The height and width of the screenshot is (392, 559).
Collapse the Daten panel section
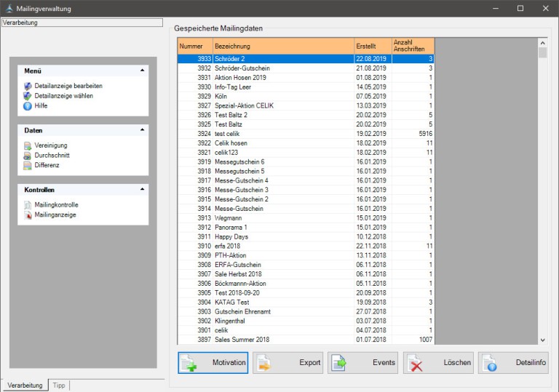coord(142,130)
